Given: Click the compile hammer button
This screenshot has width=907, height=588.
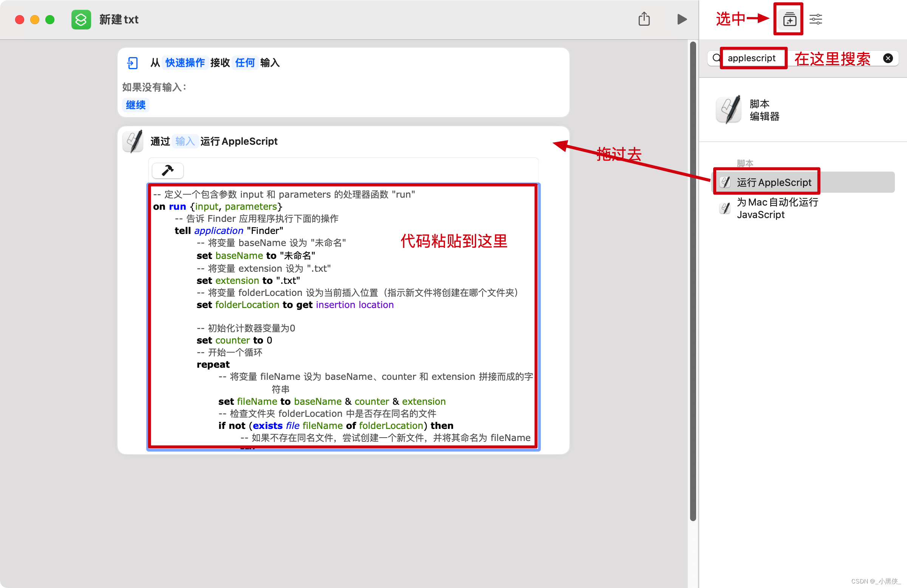Looking at the screenshot, I should [168, 170].
